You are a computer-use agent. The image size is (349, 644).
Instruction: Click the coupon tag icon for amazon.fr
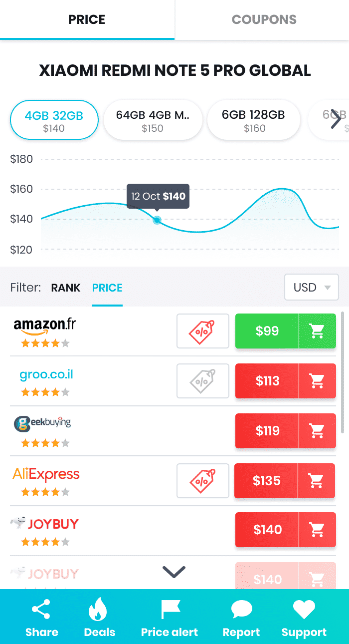point(203,331)
